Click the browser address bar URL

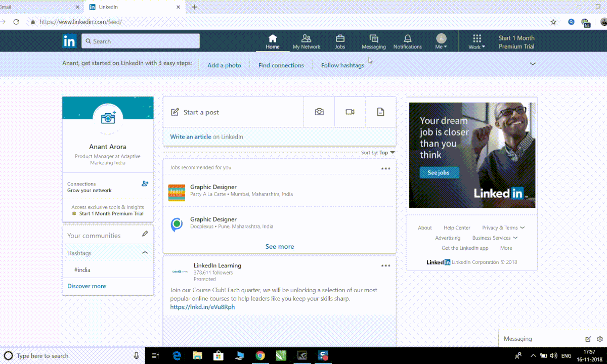[x=81, y=22]
